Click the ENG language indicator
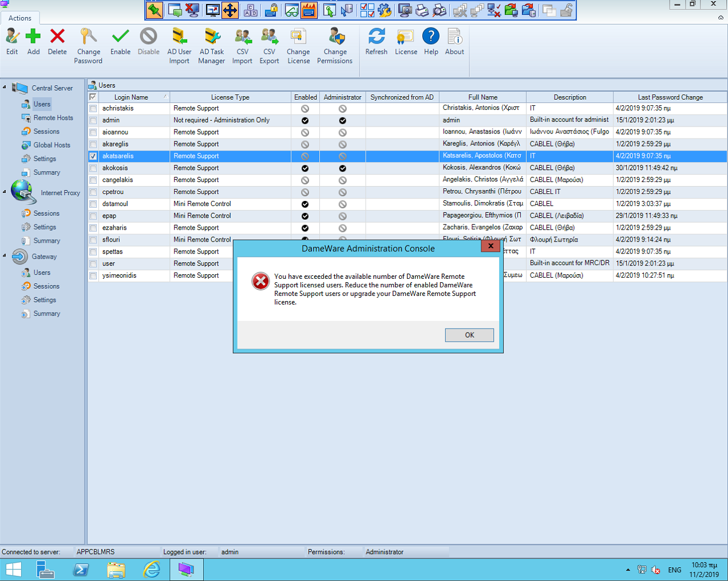 pyautogui.click(x=675, y=570)
